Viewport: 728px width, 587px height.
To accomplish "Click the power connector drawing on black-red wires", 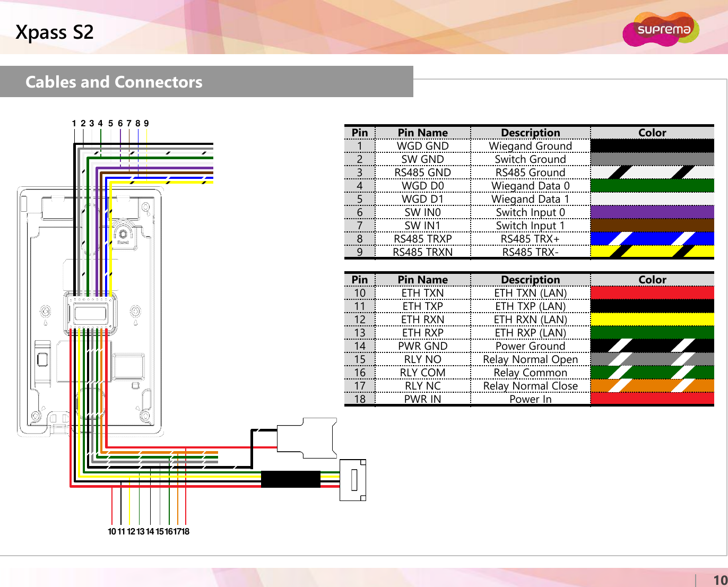I will 307,438.
